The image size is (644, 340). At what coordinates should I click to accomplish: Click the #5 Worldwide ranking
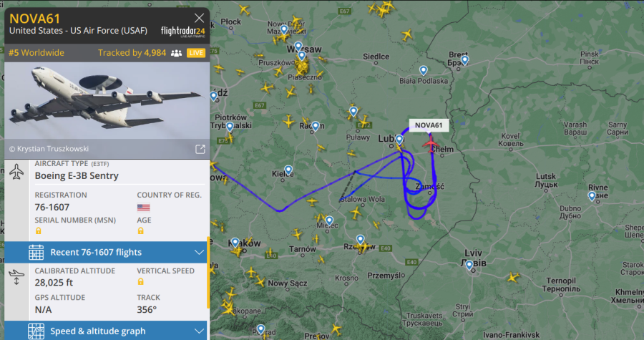pyautogui.click(x=36, y=53)
